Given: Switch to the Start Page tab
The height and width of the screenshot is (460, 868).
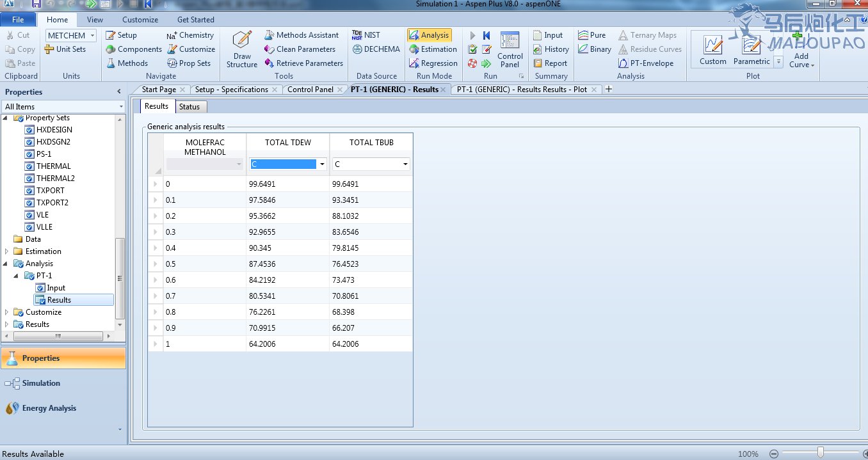Looking at the screenshot, I should (159, 90).
